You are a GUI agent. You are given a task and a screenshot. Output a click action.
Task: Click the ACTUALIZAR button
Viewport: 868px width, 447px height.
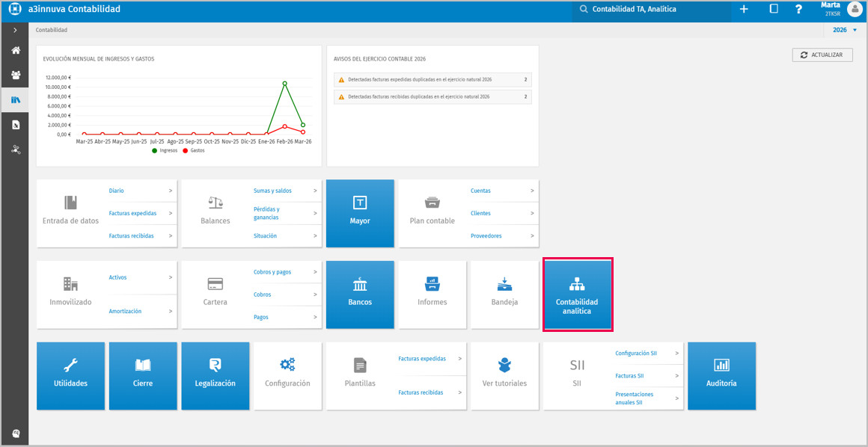coord(822,55)
